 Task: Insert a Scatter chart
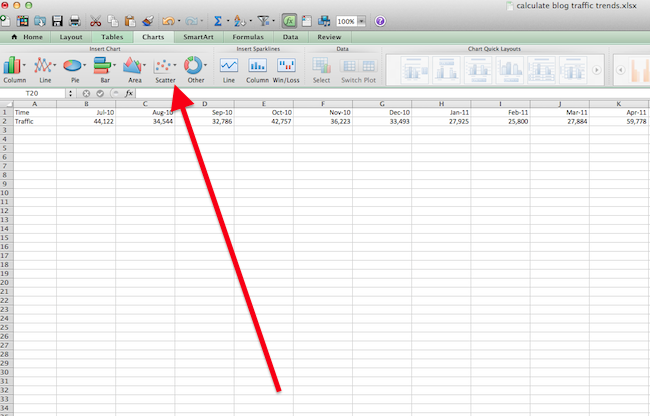(165, 67)
